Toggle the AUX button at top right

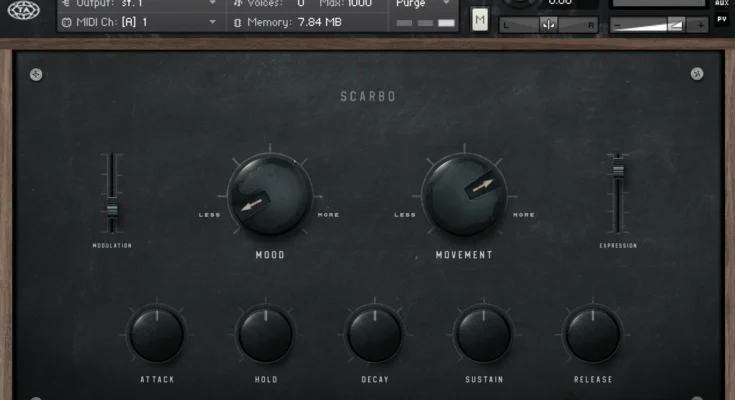722,4
